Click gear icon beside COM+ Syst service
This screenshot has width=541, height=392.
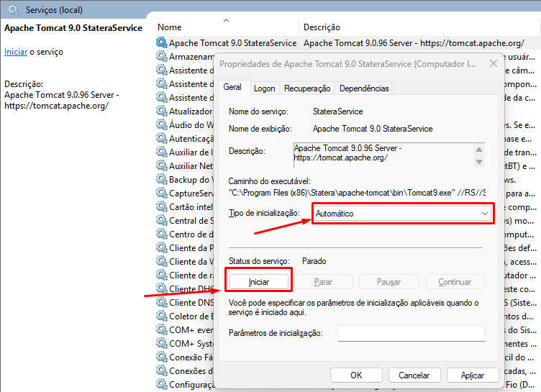point(161,344)
